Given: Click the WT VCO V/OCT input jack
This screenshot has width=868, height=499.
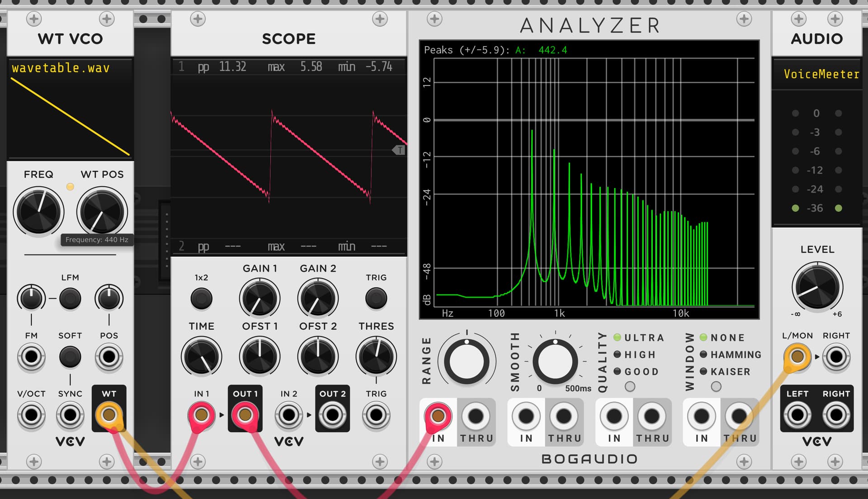Looking at the screenshot, I should coord(31,414).
